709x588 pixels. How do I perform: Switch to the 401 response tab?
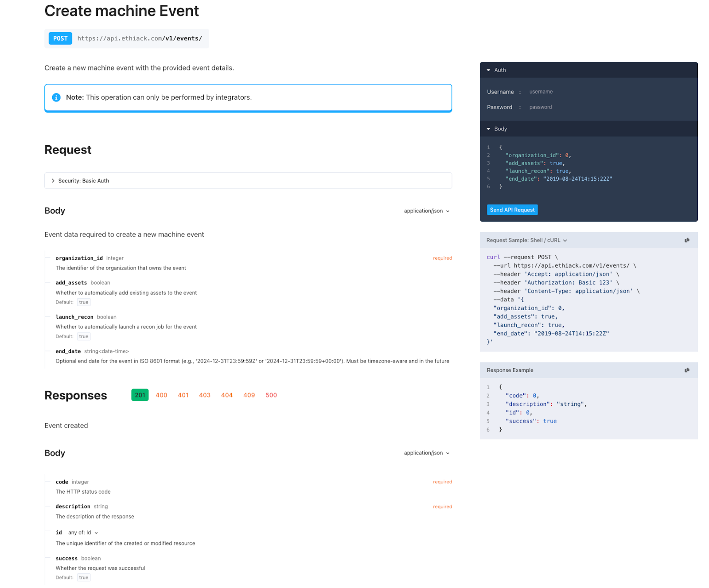[183, 395]
